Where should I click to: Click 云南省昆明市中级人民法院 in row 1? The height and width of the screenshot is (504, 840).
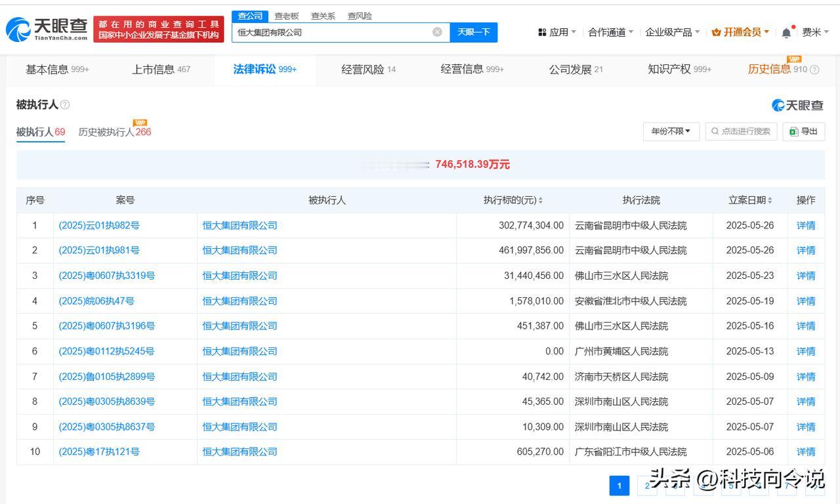[x=631, y=225]
